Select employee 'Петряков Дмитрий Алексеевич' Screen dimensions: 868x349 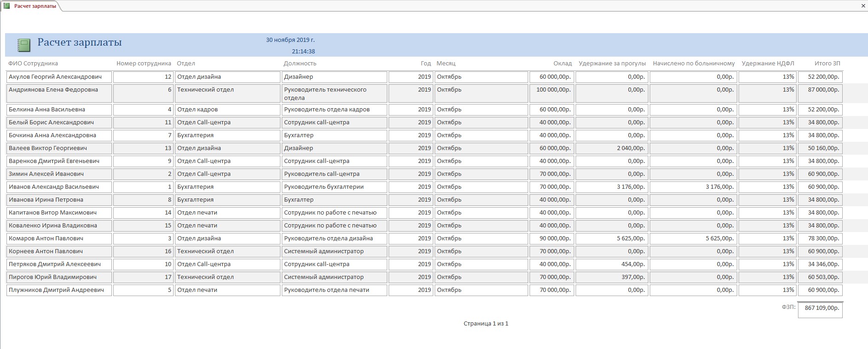pyautogui.click(x=59, y=264)
